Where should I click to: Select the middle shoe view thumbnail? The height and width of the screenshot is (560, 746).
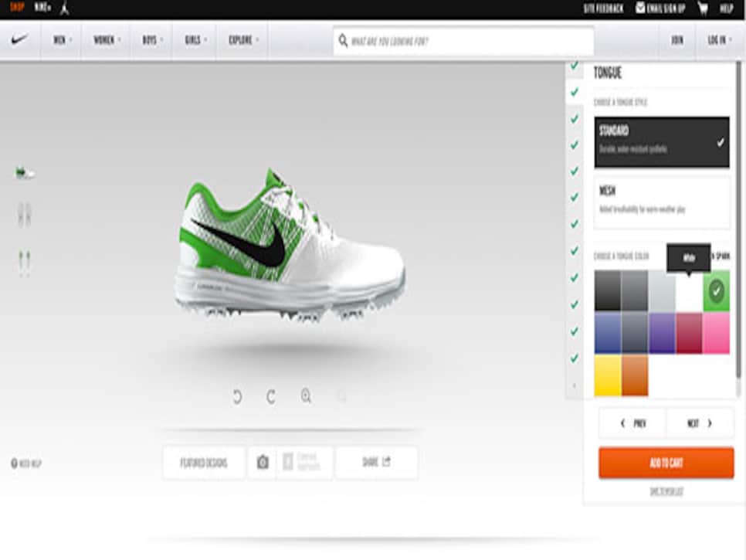(x=24, y=214)
